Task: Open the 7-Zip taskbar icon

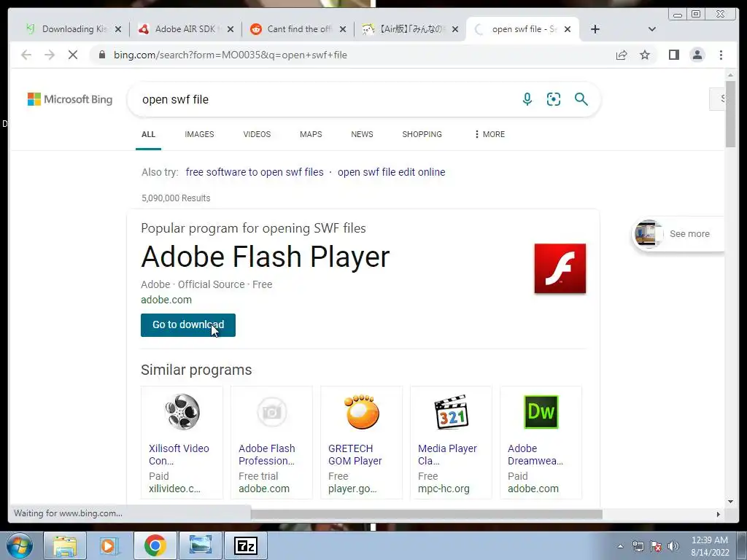Action: 246,545
